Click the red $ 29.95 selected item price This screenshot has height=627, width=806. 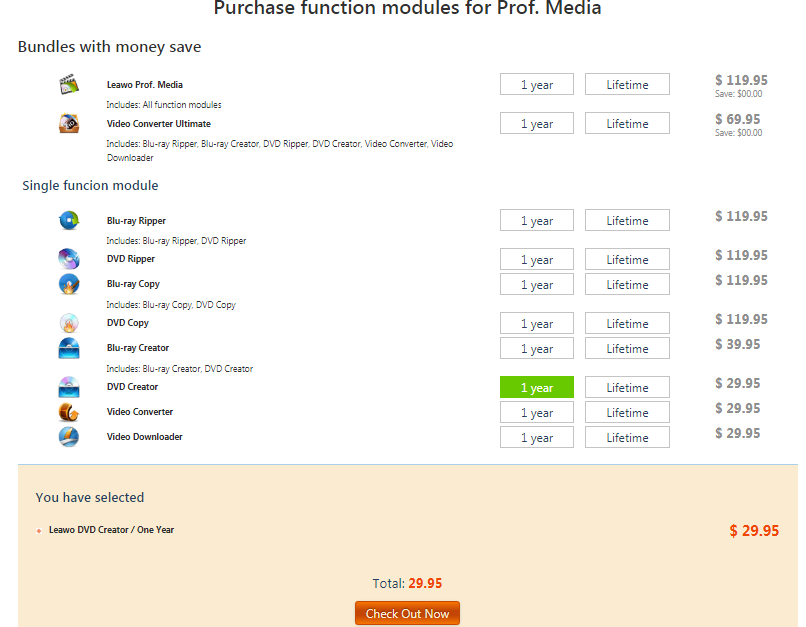[754, 531]
